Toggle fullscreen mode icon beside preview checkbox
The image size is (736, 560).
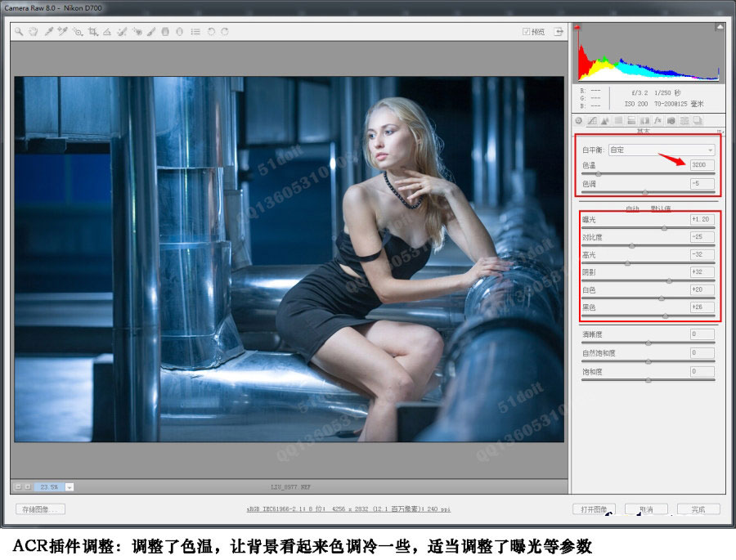pos(558,31)
